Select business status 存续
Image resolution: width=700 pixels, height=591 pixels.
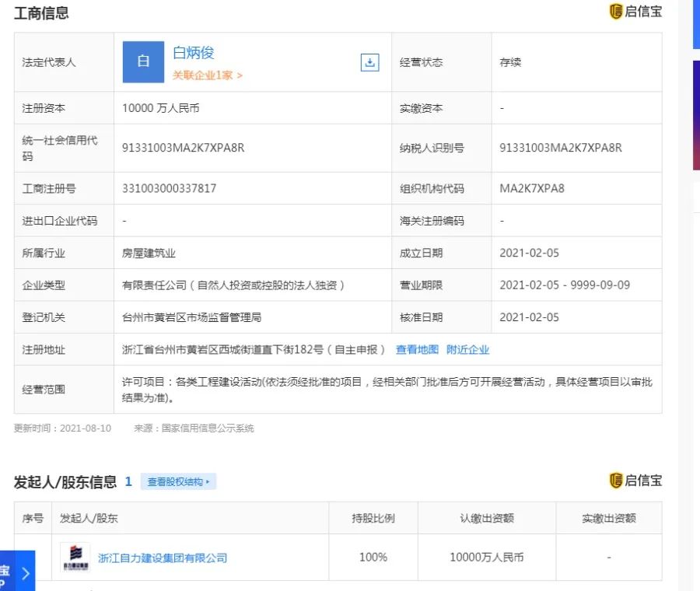pyautogui.click(x=510, y=62)
